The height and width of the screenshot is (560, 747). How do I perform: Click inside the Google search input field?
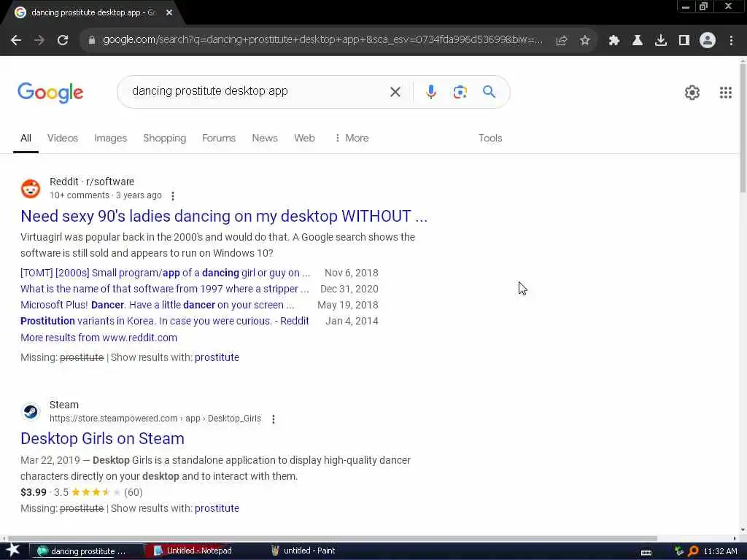coord(258,91)
